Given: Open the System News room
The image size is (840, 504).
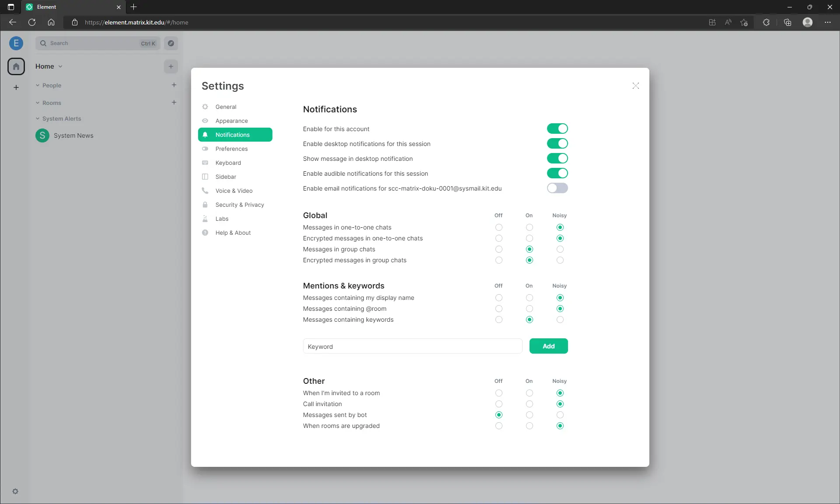Looking at the screenshot, I should coord(73,136).
